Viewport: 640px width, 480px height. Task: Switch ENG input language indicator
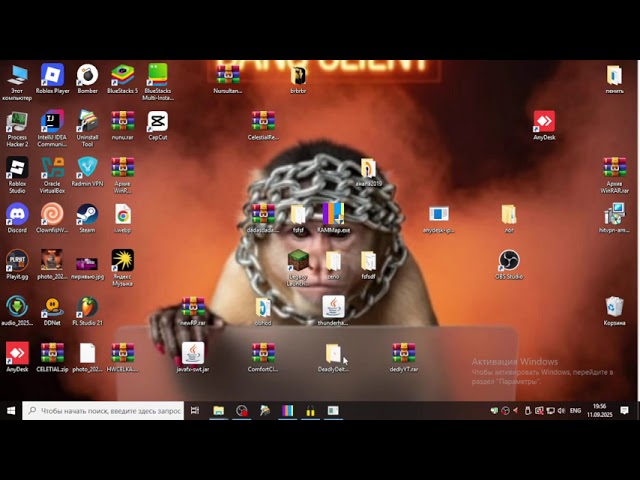pyautogui.click(x=576, y=411)
